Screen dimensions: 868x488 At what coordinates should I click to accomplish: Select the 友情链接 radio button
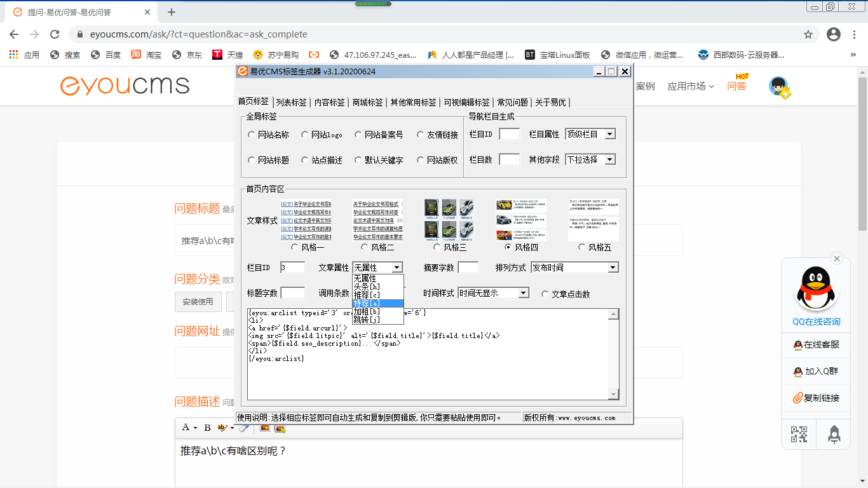pos(421,135)
